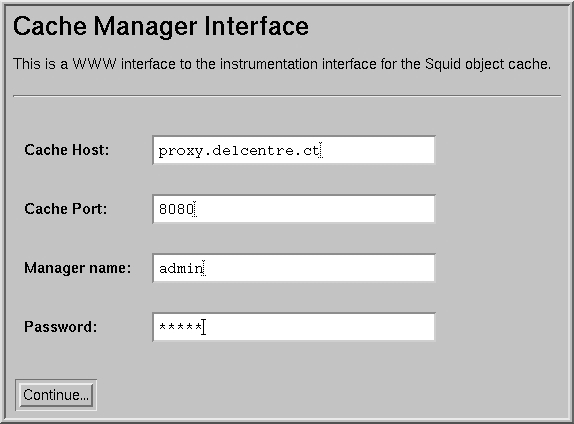Viewport: 574px width, 424px height.
Task: Click on the 'admin' text entry
Action: pyautogui.click(x=181, y=268)
